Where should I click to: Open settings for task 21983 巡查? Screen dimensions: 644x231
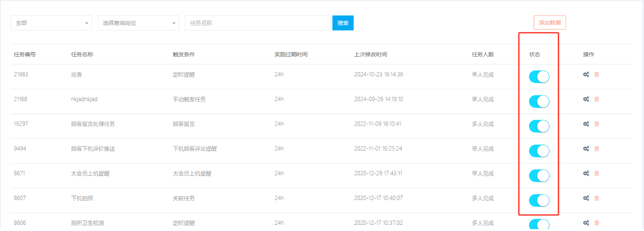[586, 74]
